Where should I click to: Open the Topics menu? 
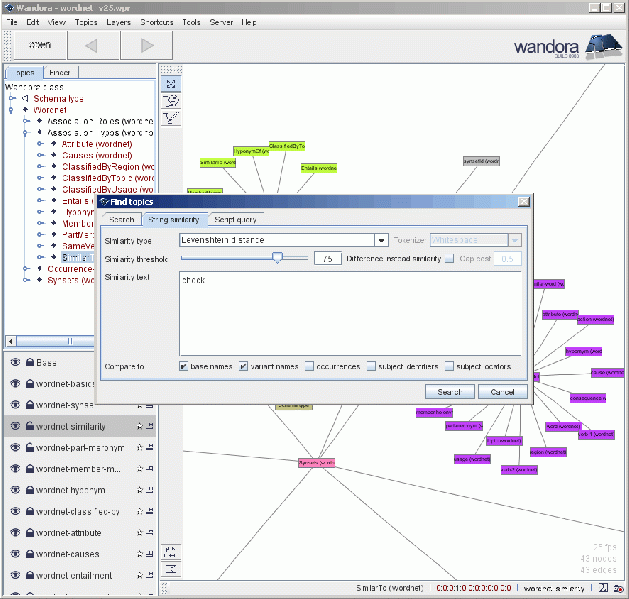[86, 21]
